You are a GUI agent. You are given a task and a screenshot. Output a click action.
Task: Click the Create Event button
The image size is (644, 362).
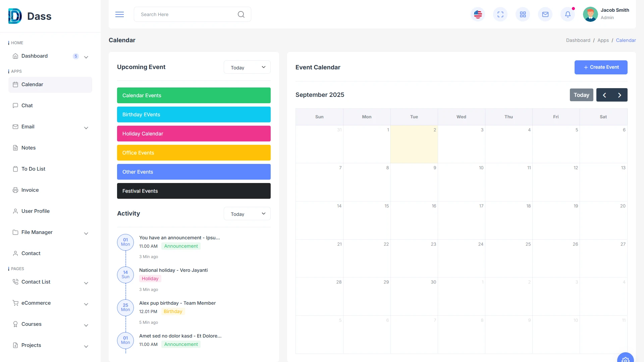click(601, 67)
